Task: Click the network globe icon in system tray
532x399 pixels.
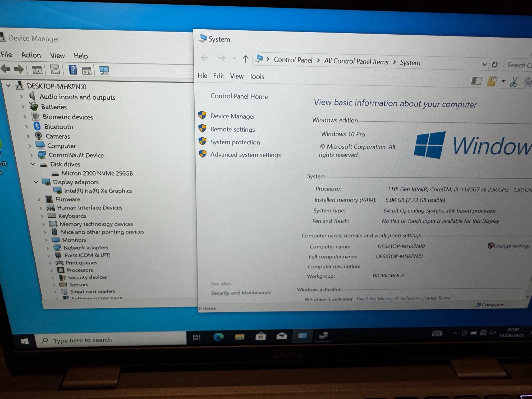Action: [483, 333]
